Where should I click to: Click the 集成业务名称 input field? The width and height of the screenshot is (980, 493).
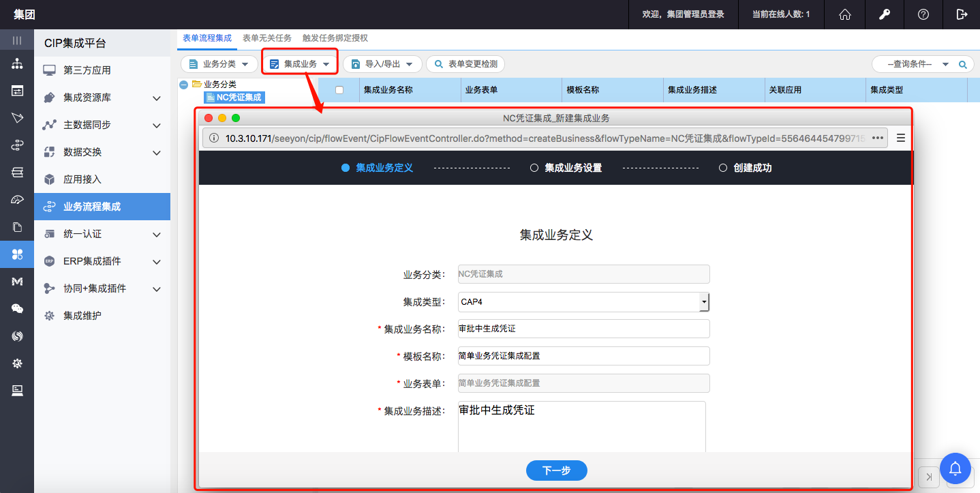pyautogui.click(x=583, y=329)
